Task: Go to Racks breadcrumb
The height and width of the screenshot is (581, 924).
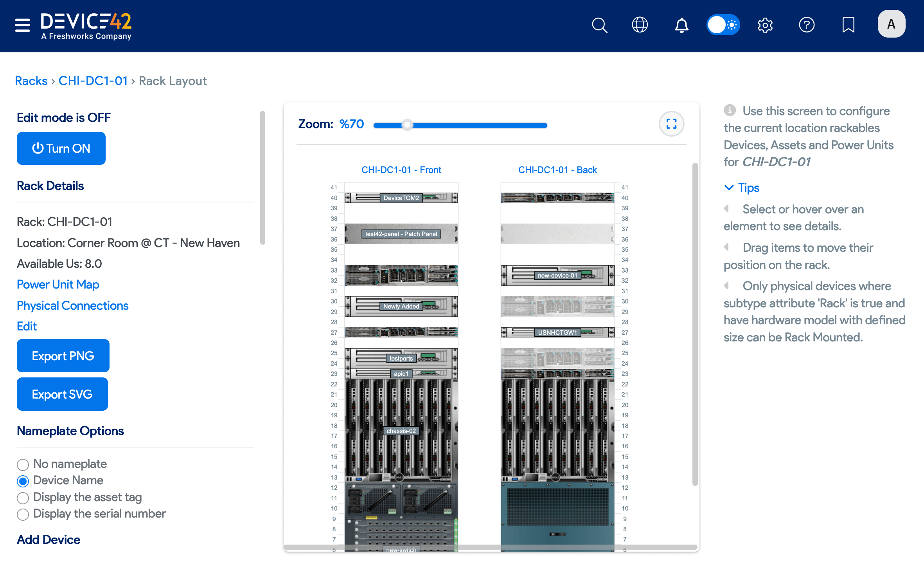Action: point(31,81)
